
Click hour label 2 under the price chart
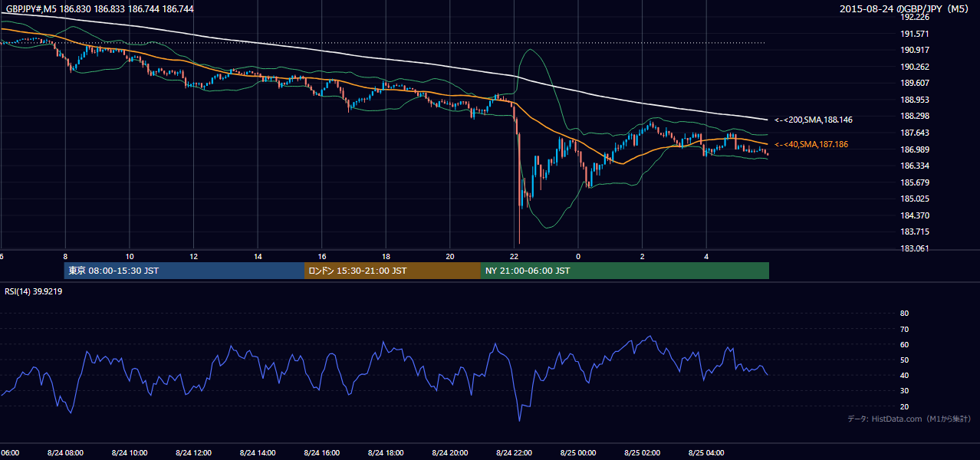click(x=642, y=257)
